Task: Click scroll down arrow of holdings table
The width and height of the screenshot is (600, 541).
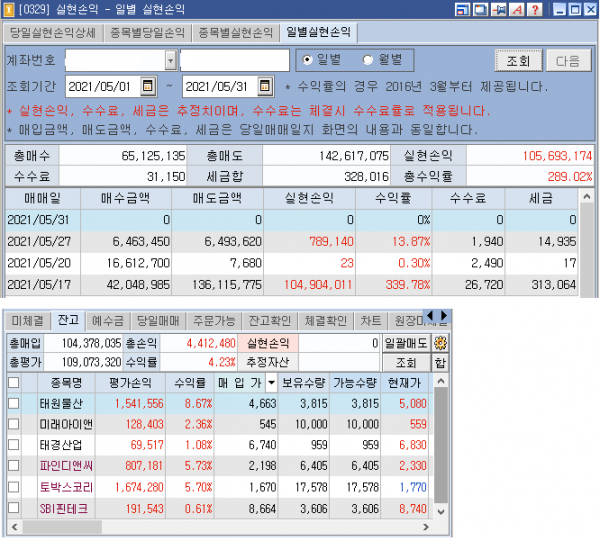Action: [441, 512]
